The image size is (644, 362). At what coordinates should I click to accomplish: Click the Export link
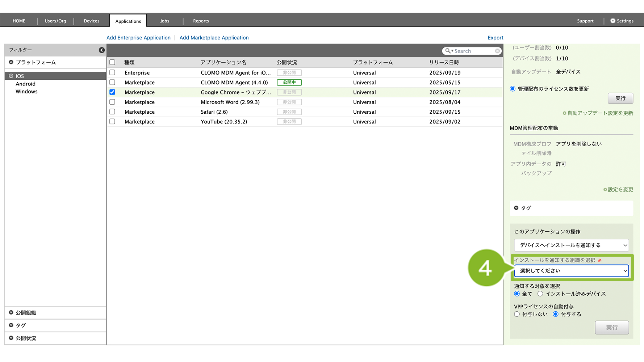[495, 38]
